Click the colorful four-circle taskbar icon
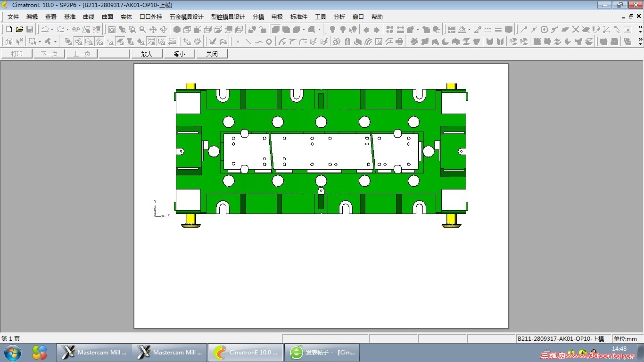 pyautogui.click(x=40, y=353)
